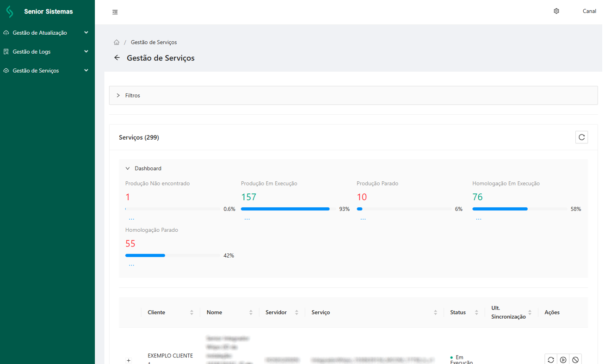Expand the EXEMPLO CLIENTE row with plus button
This screenshot has height=364, width=605.
[129, 360]
